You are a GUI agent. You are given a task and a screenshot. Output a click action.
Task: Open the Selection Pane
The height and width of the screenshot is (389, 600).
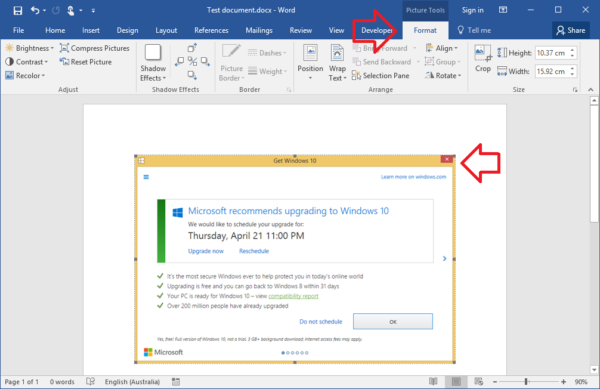coord(381,75)
